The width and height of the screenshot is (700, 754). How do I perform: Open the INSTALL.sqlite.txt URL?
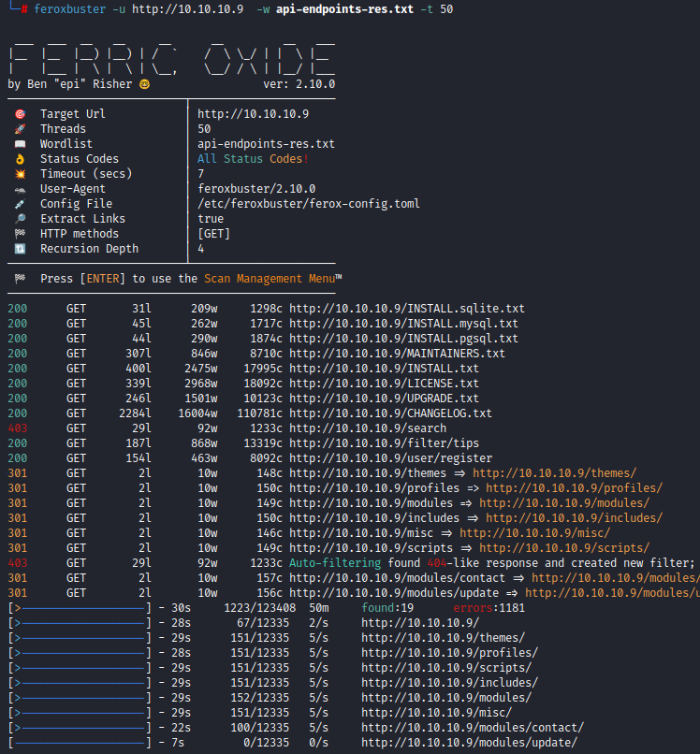point(407,309)
